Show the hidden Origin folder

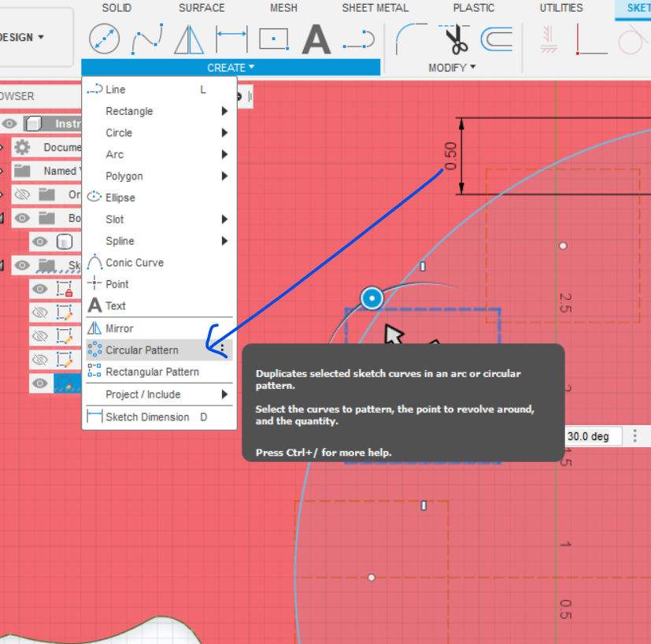pyautogui.click(x=22, y=194)
